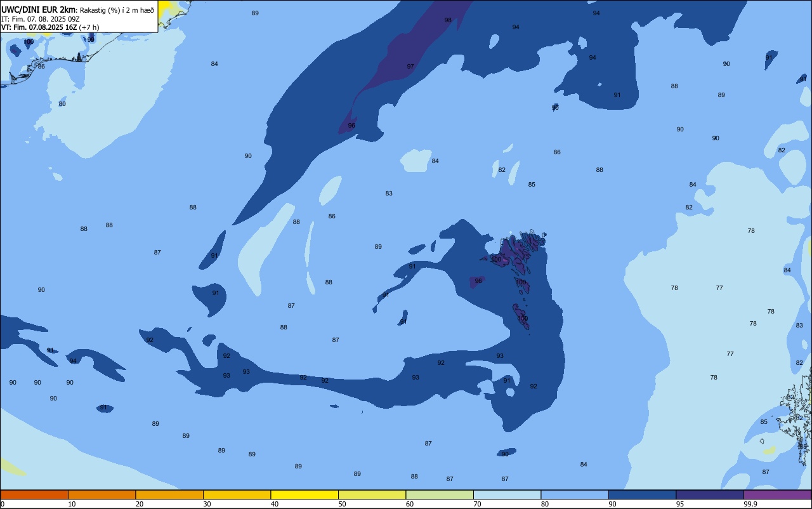Click the legend tick label '70'
Screen dimensions: 812x509
click(478, 504)
